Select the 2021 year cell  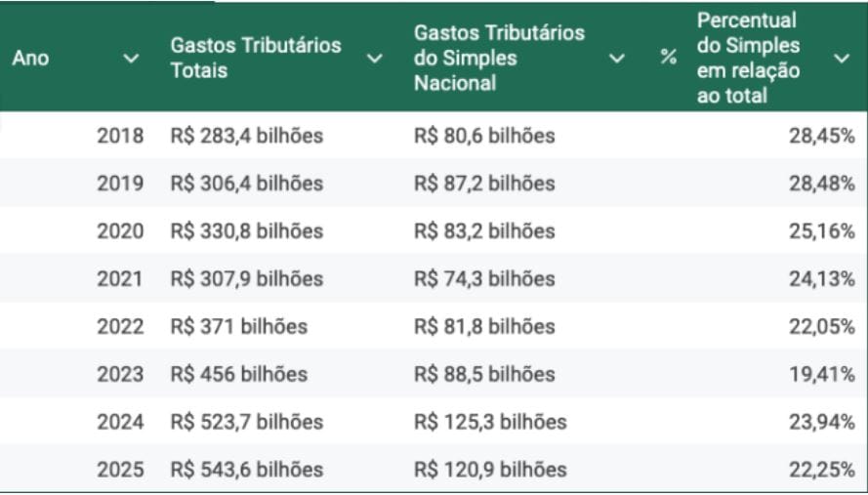[120, 279]
